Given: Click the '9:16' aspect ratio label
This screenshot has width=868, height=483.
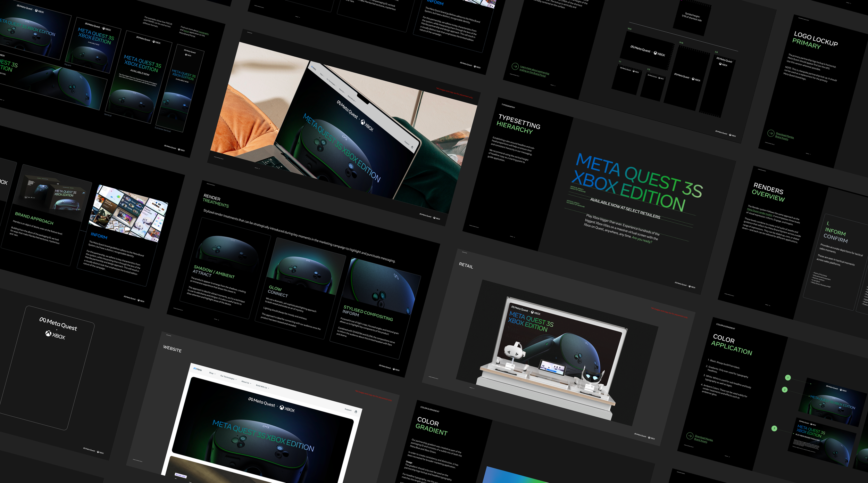Looking at the screenshot, I should 681,43.
